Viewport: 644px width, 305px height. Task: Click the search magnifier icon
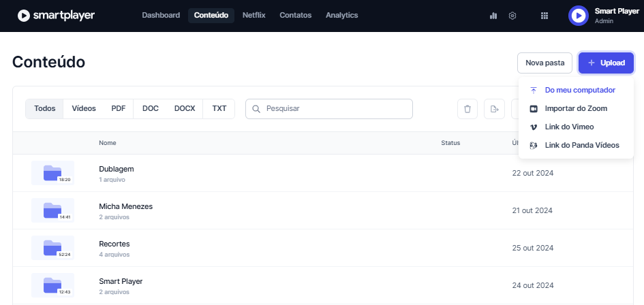click(256, 109)
